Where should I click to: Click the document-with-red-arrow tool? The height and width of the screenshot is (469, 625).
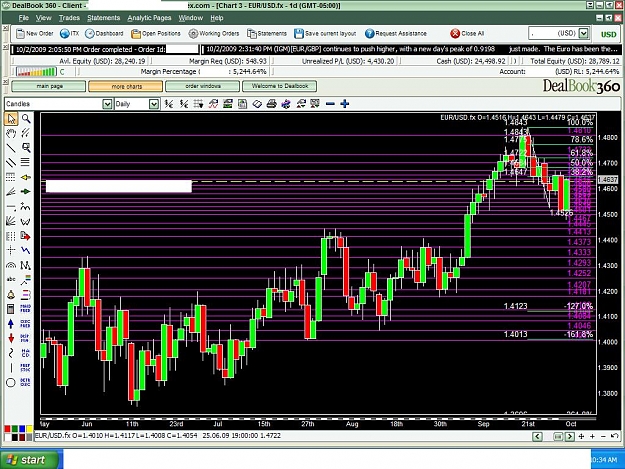click(x=26, y=236)
